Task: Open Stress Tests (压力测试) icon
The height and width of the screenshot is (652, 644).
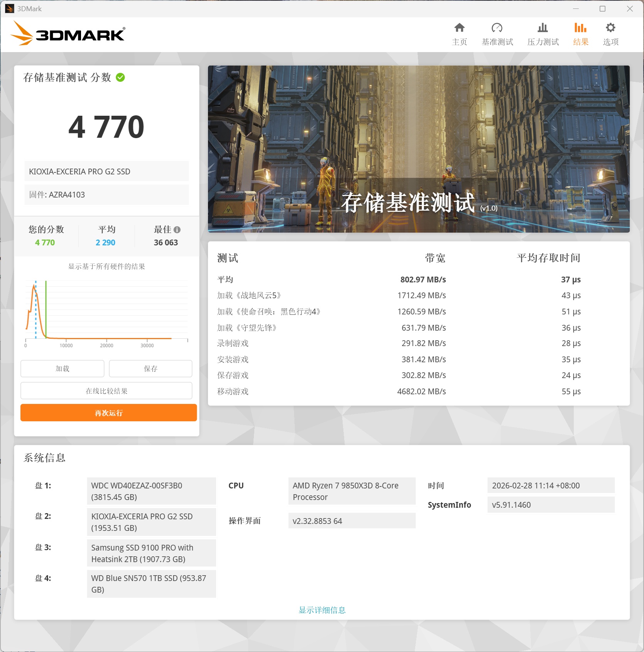Action: click(x=543, y=28)
